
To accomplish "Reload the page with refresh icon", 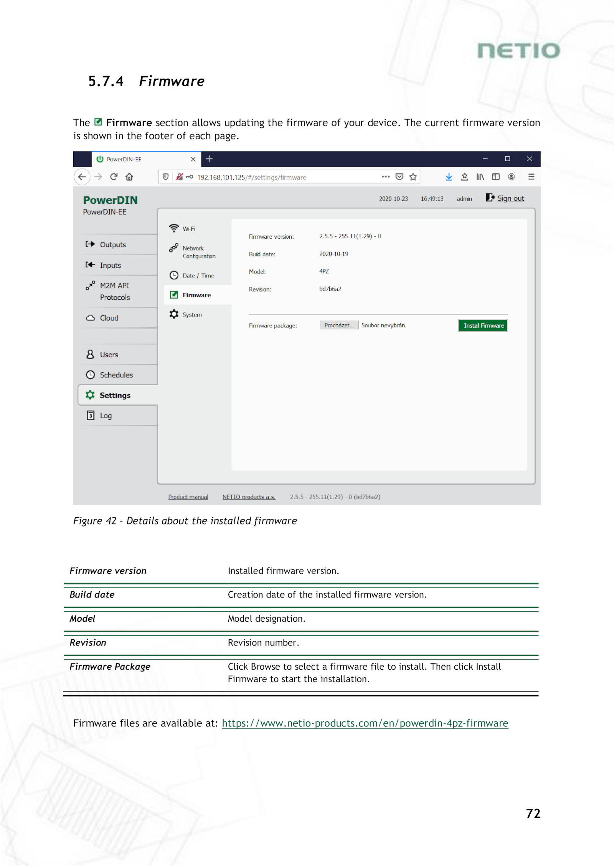I will pyautogui.click(x=114, y=177).
